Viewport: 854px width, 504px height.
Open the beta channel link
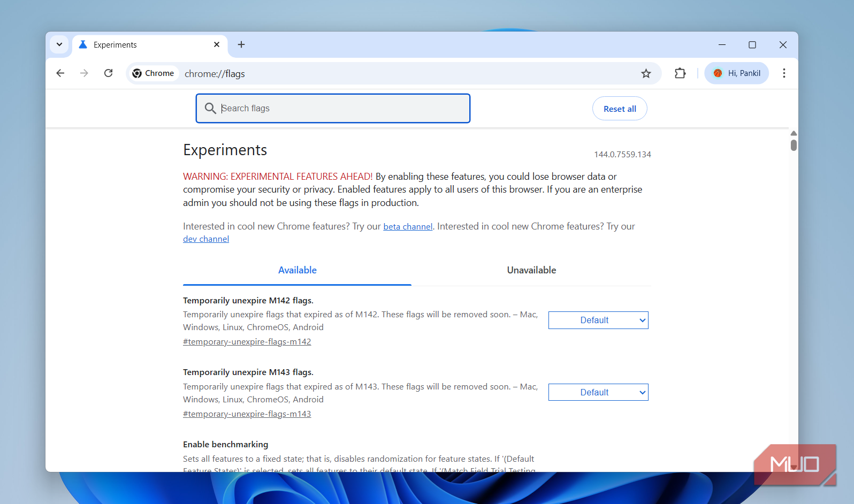[408, 227]
